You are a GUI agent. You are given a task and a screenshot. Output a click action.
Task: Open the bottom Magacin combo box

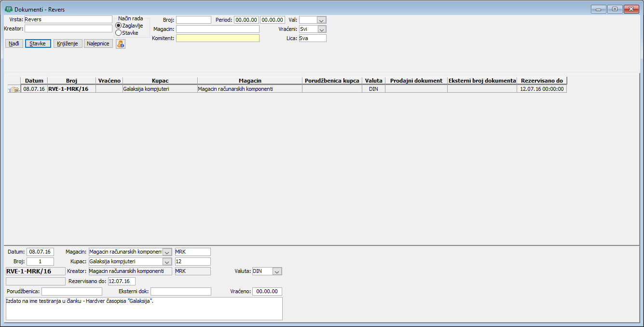tap(167, 252)
